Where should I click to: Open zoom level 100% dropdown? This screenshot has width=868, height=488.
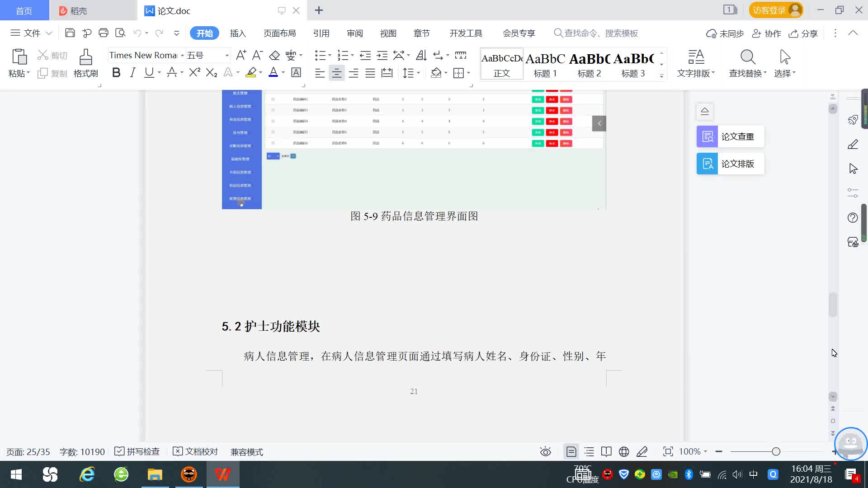point(693,452)
